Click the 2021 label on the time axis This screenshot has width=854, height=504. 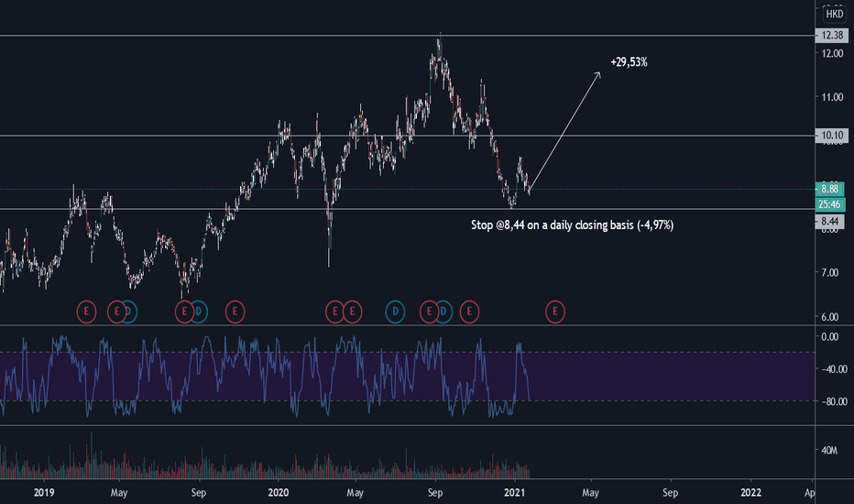[x=514, y=493]
